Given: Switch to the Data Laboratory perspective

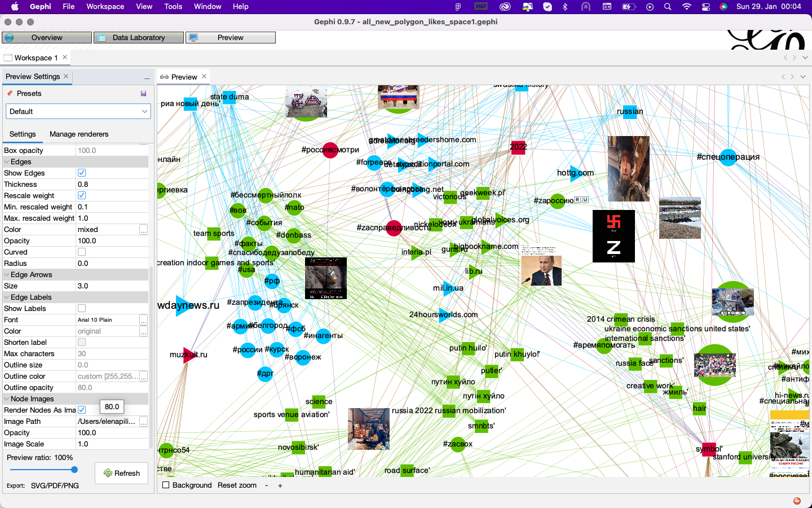Looking at the screenshot, I should tap(139, 37).
